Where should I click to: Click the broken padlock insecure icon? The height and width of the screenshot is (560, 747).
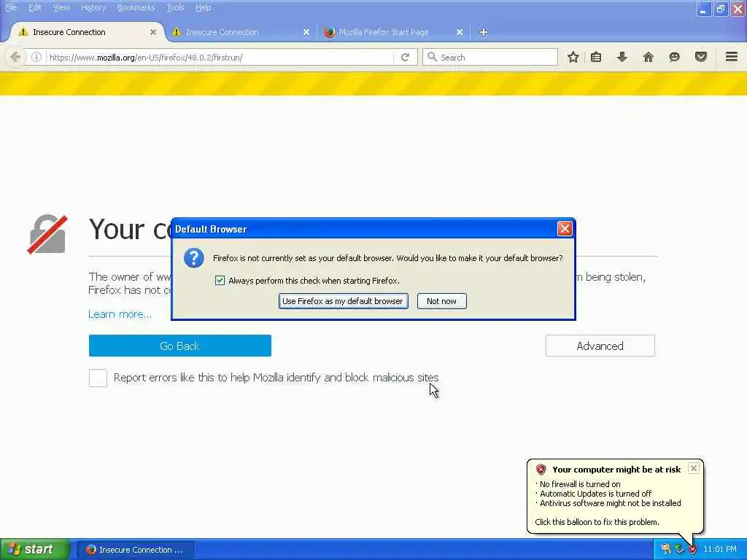(x=47, y=234)
